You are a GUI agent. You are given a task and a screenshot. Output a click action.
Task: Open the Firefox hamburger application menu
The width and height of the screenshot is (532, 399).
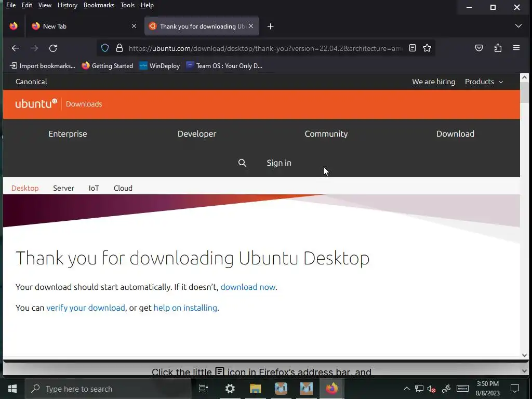tap(516, 48)
